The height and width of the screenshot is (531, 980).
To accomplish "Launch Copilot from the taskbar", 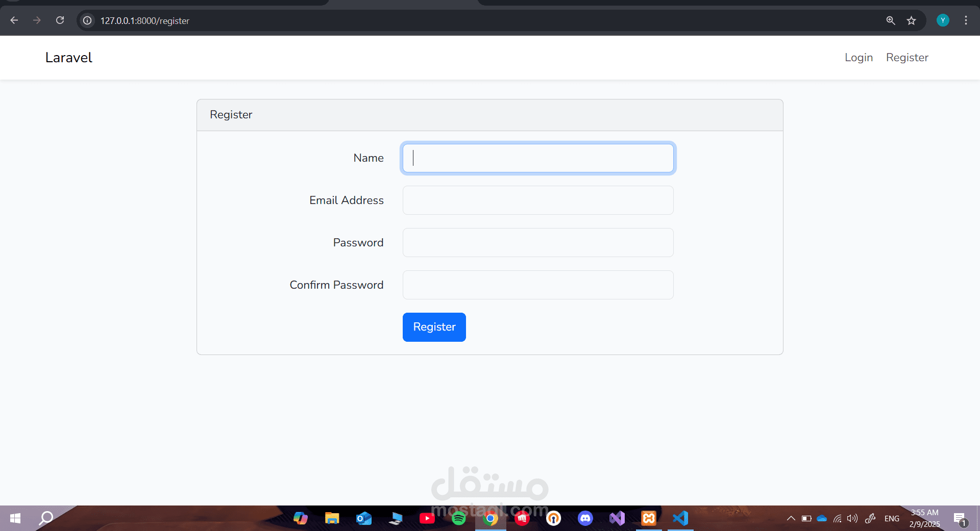I will tap(301, 518).
